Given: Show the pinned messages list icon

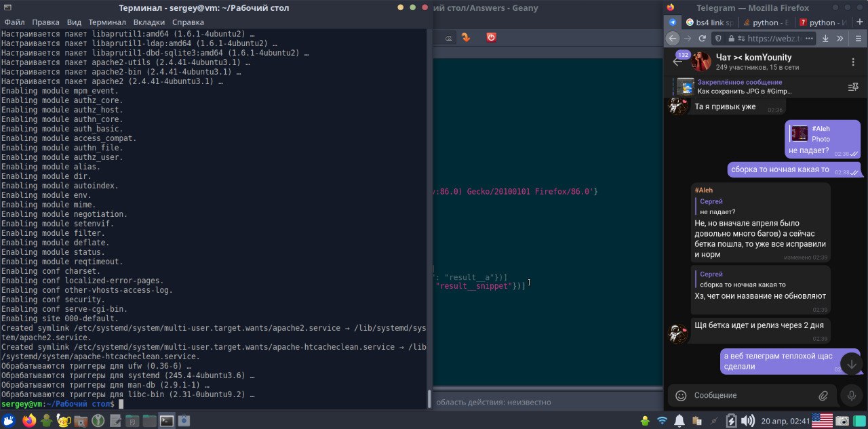Looking at the screenshot, I should point(853,87).
